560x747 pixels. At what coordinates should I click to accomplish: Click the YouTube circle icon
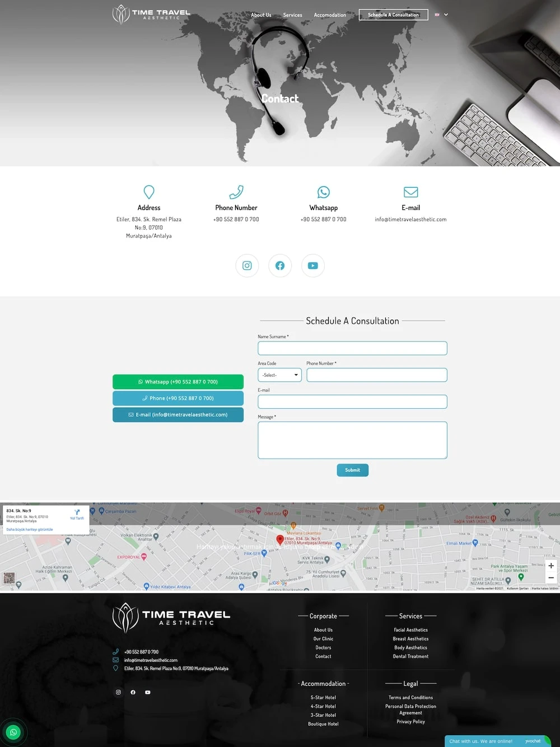313,265
